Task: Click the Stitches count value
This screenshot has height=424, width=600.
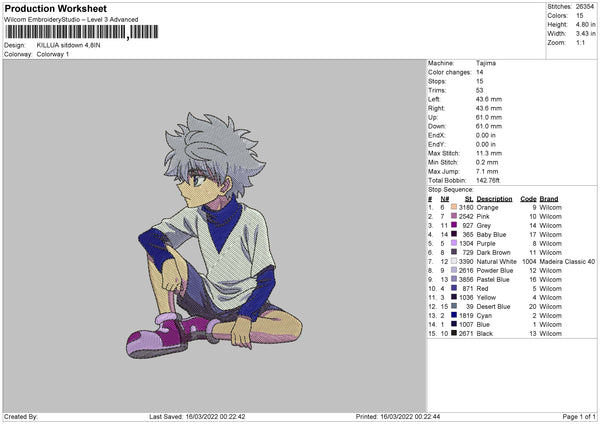Action: click(585, 7)
